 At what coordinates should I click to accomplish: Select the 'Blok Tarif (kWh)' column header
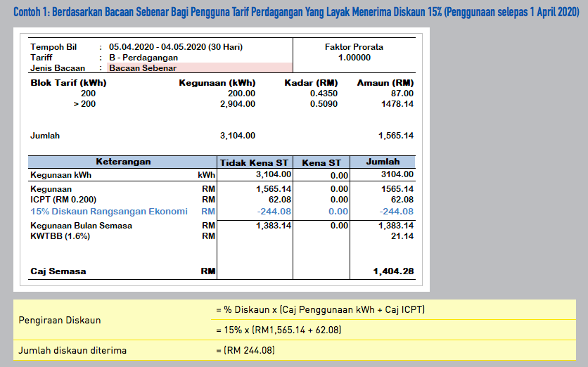coord(69,83)
